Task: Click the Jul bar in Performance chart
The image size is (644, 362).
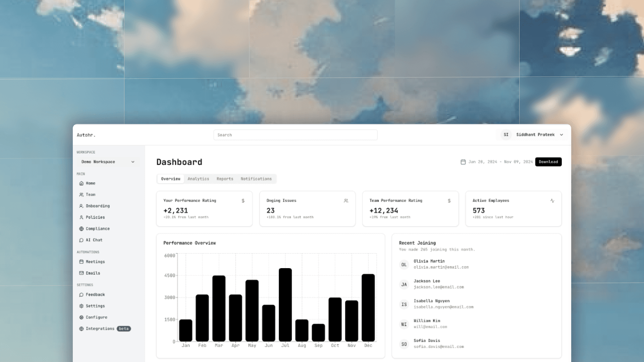Action: coord(285,304)
